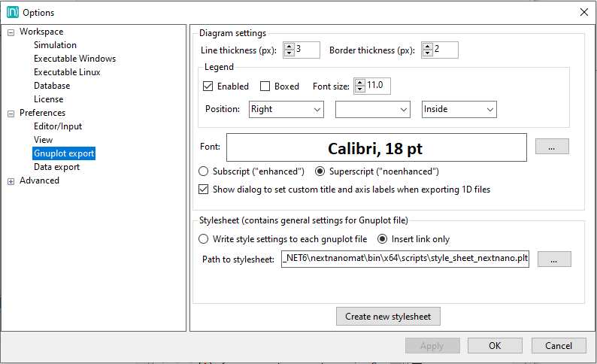Viewport: 597px width, 364px height.
Task: Collapse the Workspace tree node
Action: [11, 32]
